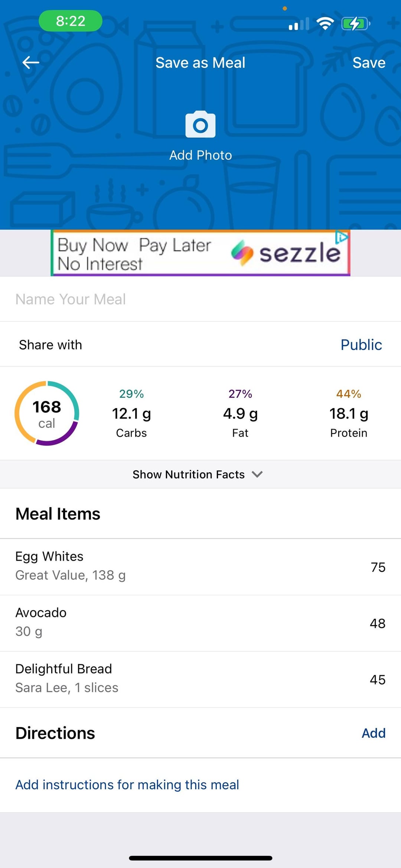The height and width of the screenshot is (868, 401).
Task: Tap the camera icon to add photo
Action: [200, 124]
